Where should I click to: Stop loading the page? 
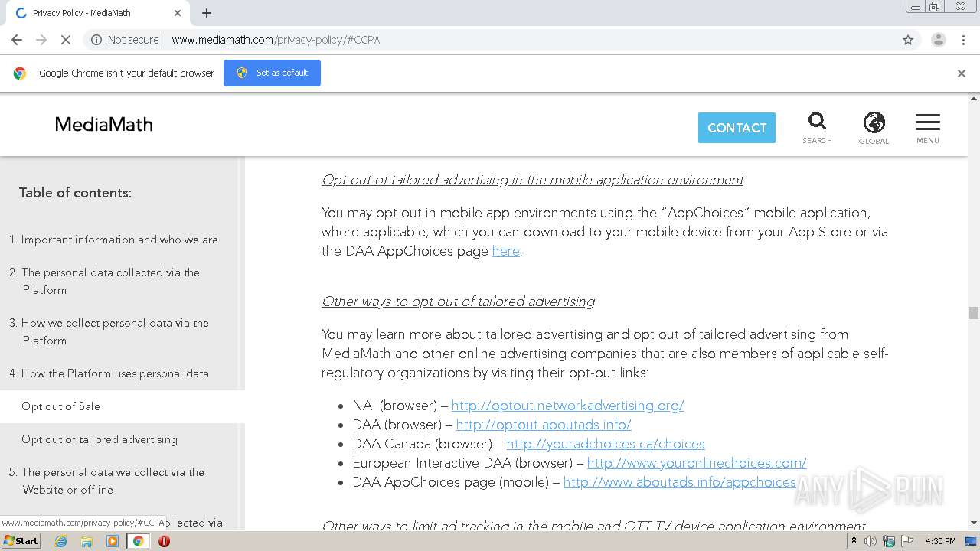pos(66,40)
